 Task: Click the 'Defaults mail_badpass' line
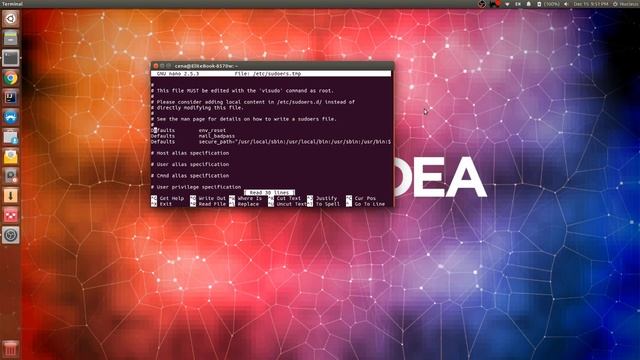(x=193, y=136)
